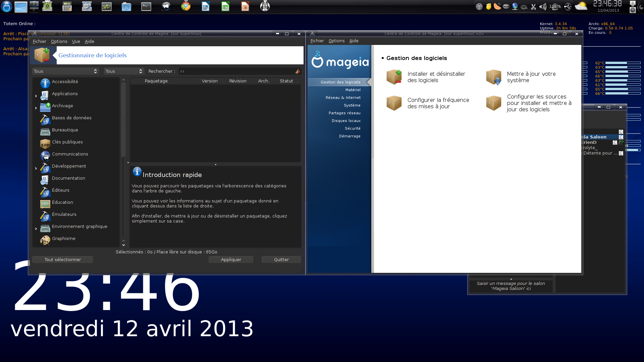Open search options dropdown in Rechercher field
The height and width of the screenshot is (362, 644).
(182, 71)
